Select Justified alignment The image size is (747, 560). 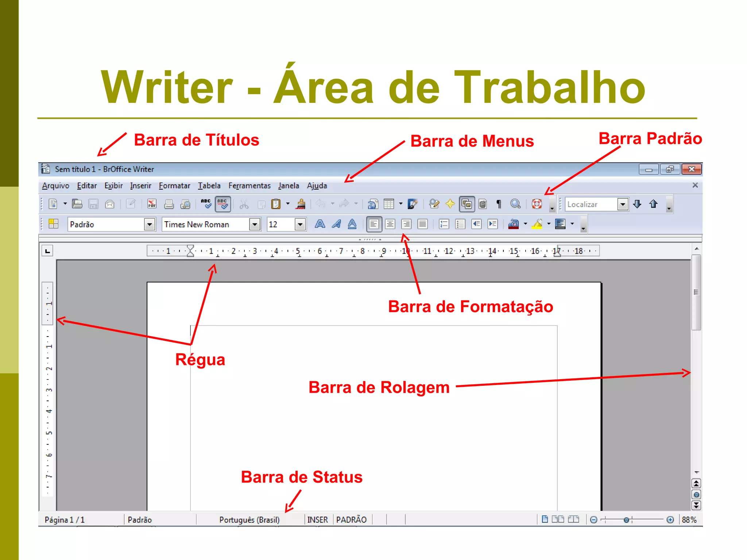tap(422, 224)
